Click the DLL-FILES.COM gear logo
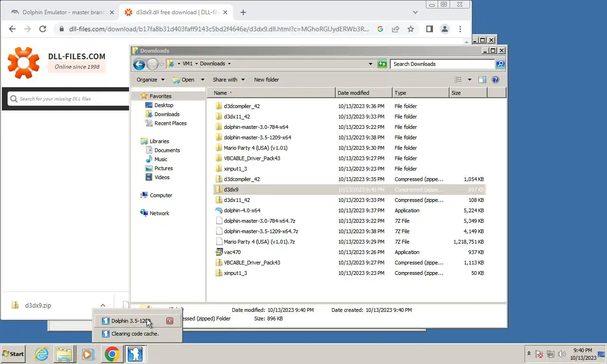This screenshot has width=607, height=364. (x=24, y=63)
